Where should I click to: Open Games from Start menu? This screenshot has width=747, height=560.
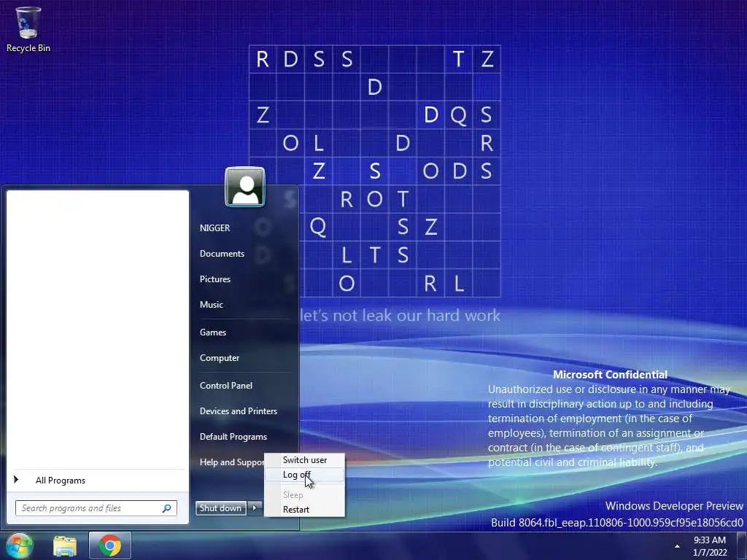(x=212, y=332)
